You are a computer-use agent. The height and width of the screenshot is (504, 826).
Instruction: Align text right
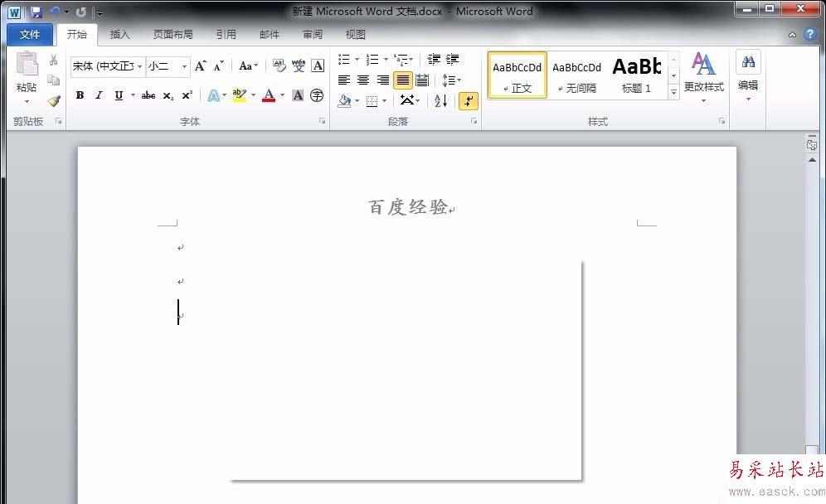[x=383, y=80]
